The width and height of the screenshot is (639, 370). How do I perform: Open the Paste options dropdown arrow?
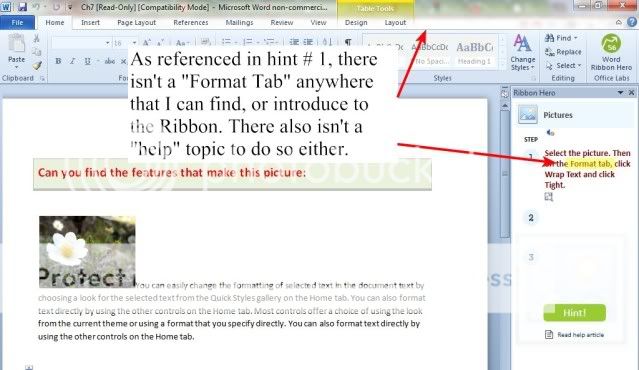[x=17, y=67]
